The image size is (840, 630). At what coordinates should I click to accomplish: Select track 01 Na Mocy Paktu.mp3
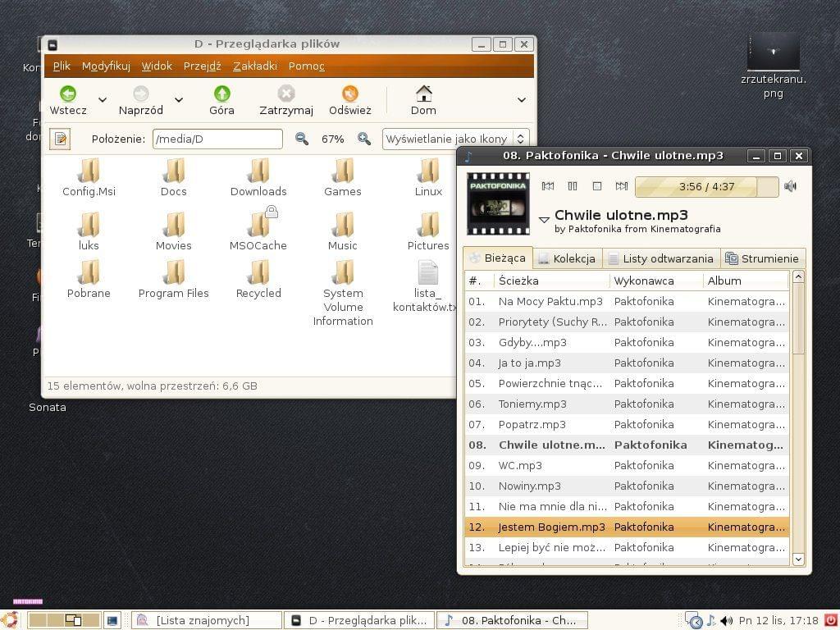(x=627, y=302)
